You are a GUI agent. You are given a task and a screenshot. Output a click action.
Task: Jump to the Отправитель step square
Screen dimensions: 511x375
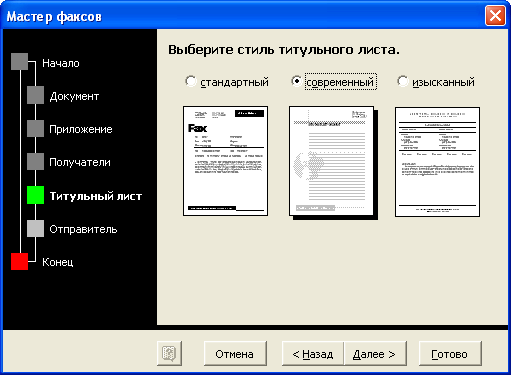[35, 228]
